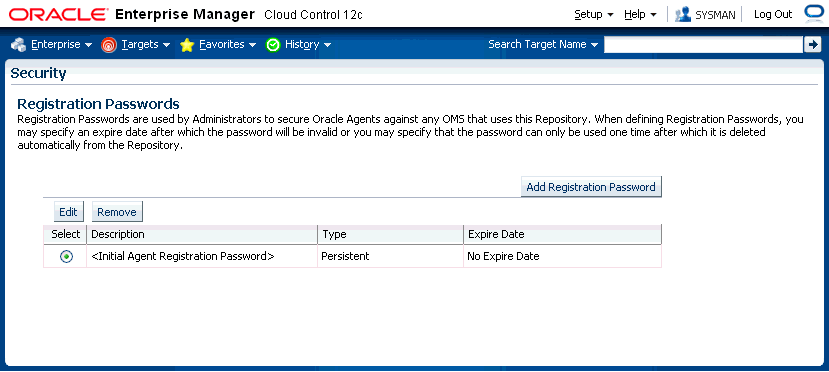Open the Enterprise menu
This screenshot has width=829, height=372.
[61, 45]
